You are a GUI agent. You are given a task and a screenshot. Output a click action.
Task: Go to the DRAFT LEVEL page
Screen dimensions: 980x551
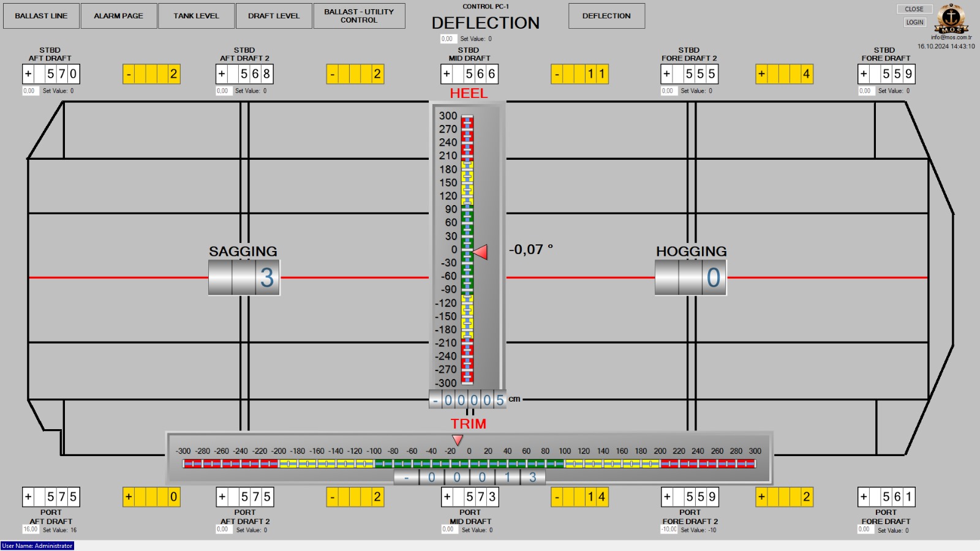click(274, 16)
